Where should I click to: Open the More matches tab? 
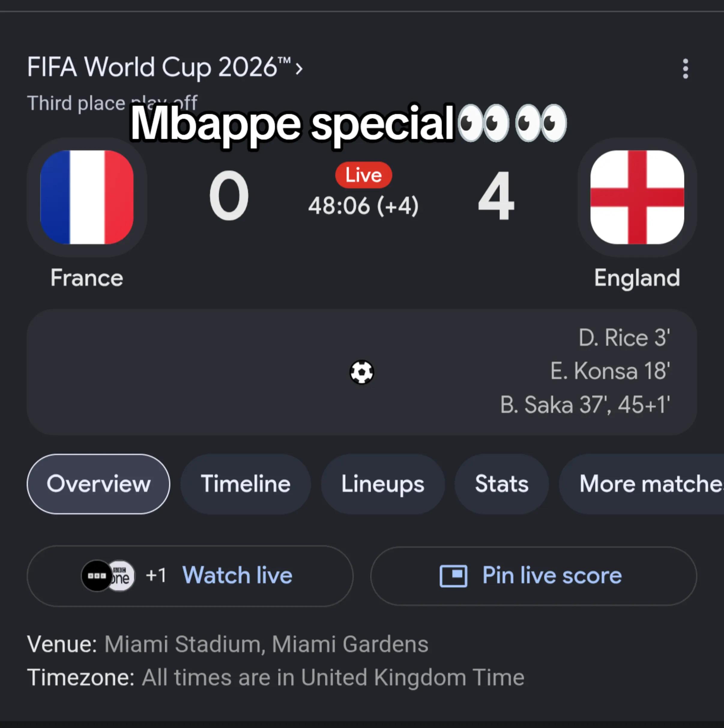(642, 484)
